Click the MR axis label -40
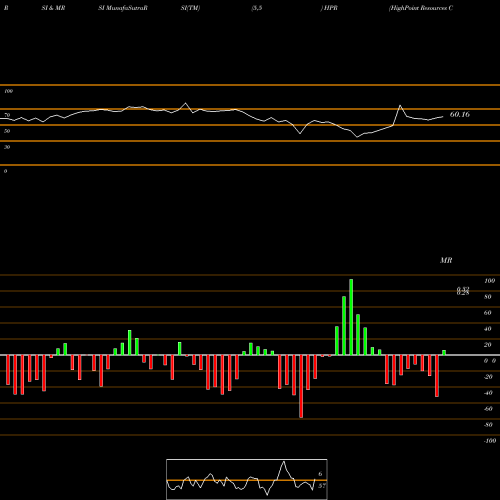 click(x=488, y=393)
